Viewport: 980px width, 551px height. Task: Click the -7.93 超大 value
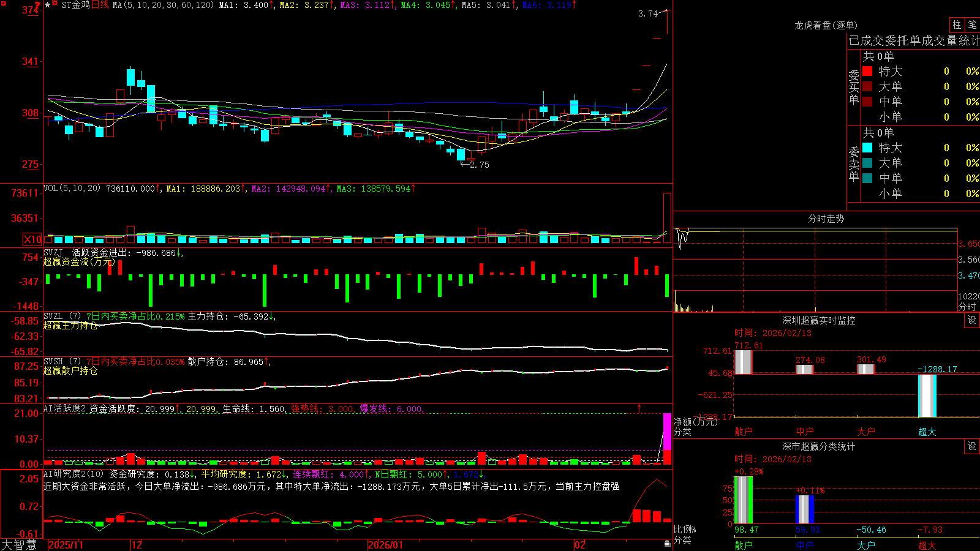(x=930, y=530)
